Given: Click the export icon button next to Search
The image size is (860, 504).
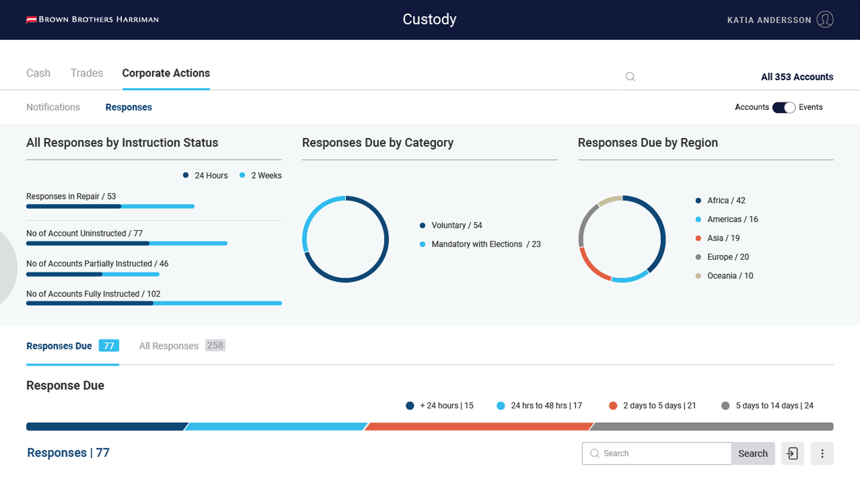Looking at the screenshot, I should coord(793,453).
